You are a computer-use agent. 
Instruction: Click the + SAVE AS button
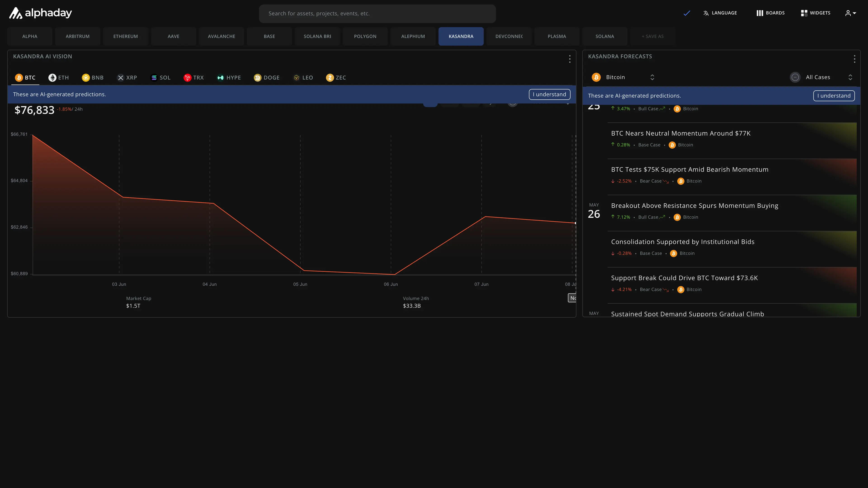point(652,36)
